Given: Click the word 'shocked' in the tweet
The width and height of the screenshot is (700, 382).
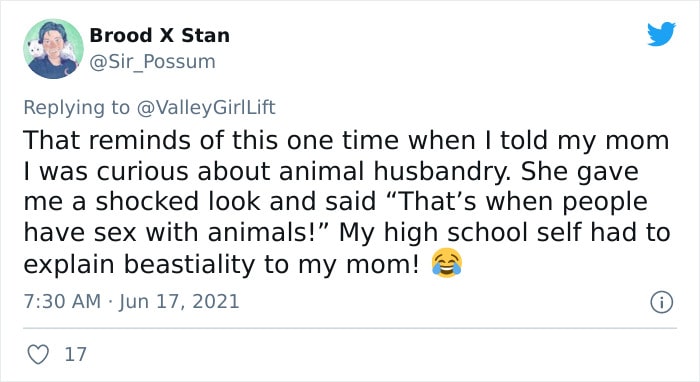Looking at the screenshot, I should click(x=147, y=202).
